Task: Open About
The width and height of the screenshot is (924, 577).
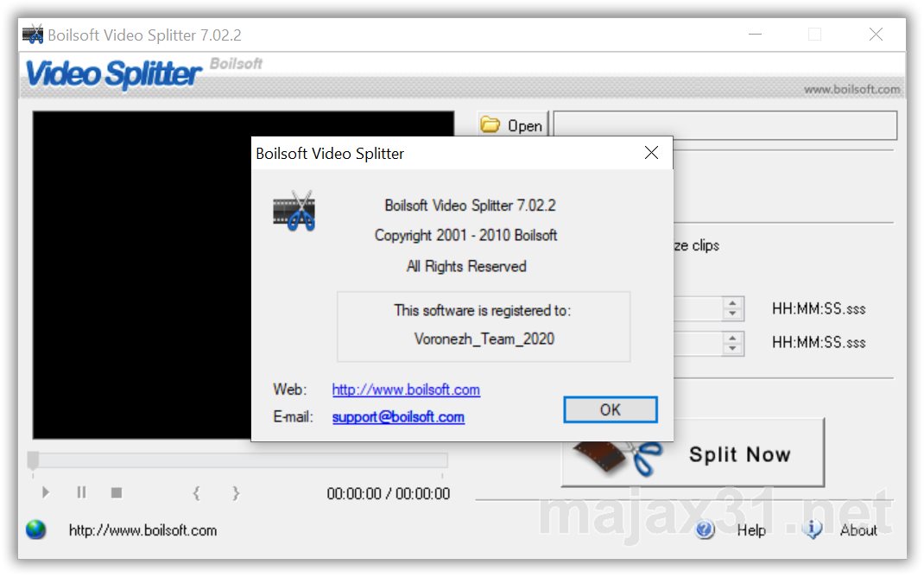Action: tap(858, 530)
